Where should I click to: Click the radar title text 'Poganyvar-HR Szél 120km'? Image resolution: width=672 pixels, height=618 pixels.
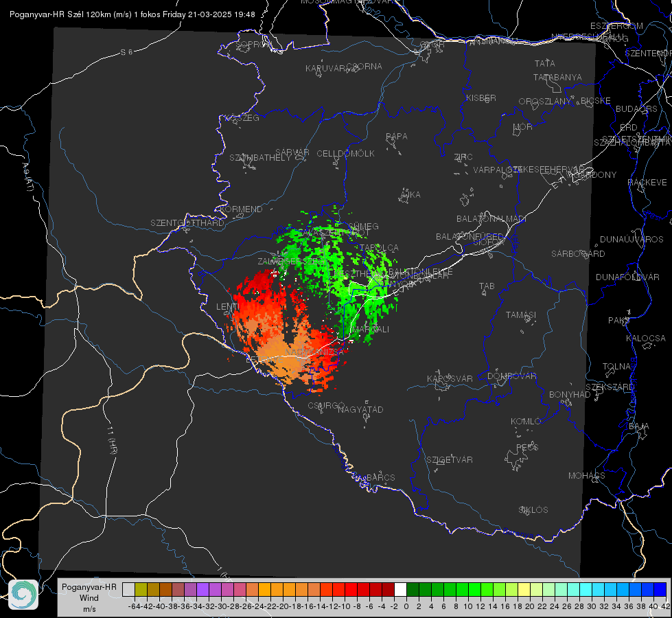(x=60, y=14)
